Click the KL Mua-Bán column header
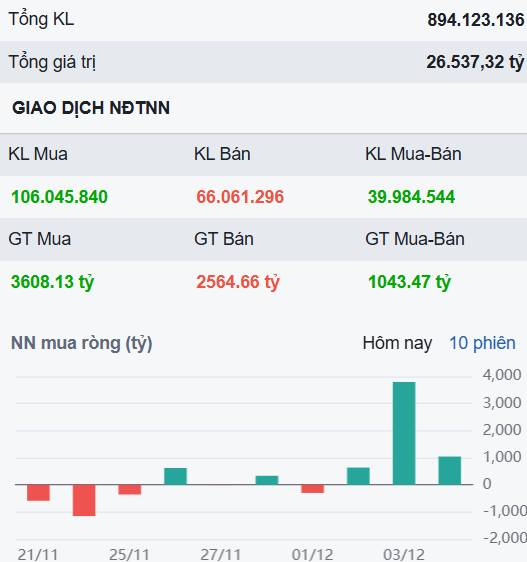Screen dimensions: 527x562 (x=413, y=154)
